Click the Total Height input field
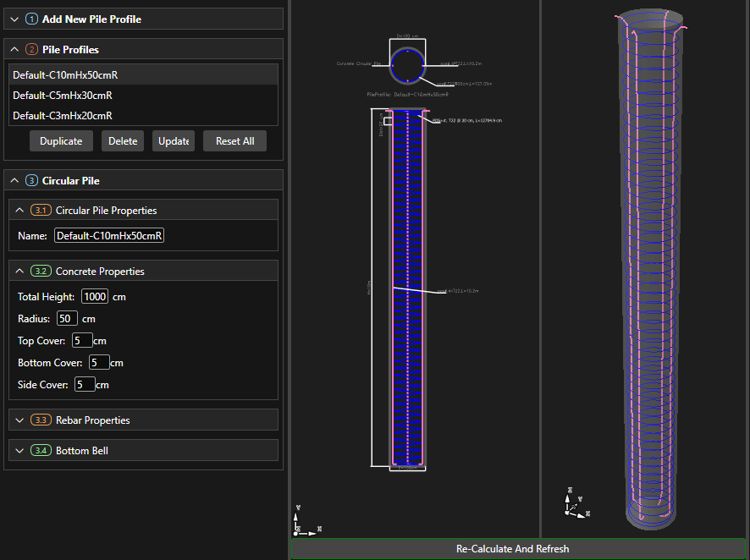Screen dimensions: 750x560 coord(95,297)
